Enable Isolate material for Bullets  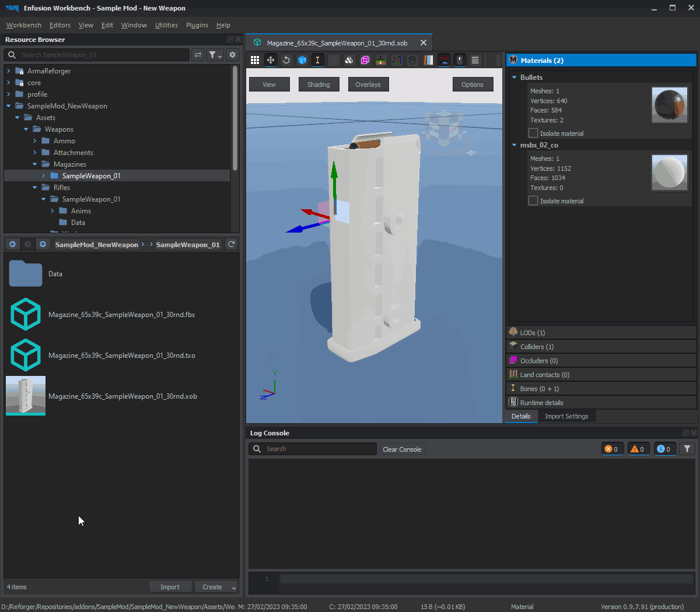pyautogui.click(x=533, y=133)
